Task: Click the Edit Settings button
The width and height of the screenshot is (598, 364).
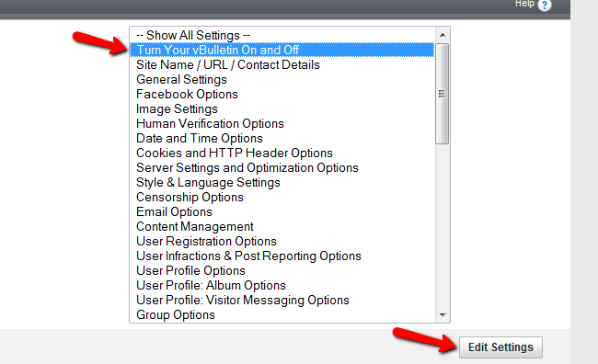Action: pyautogui.click(x=500, y=347)
